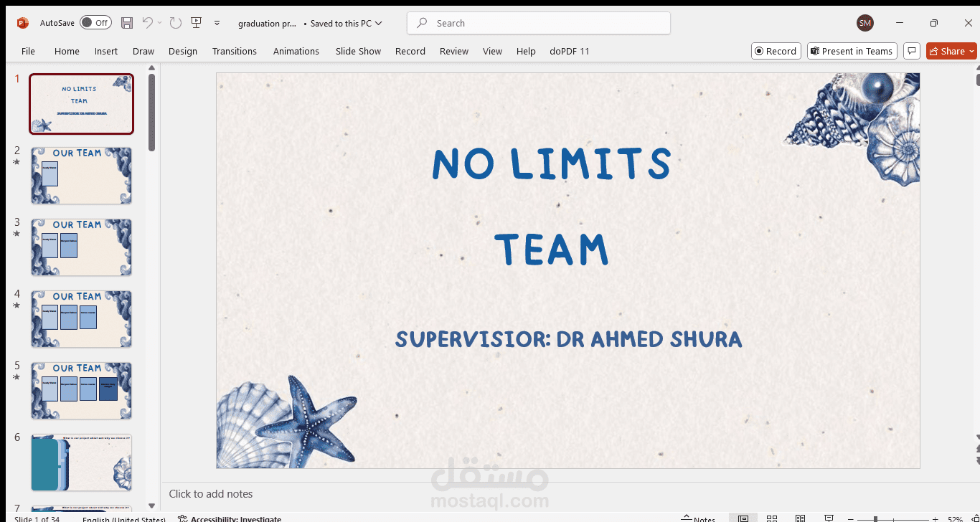Open the SM account avatar
Screen dimensions: 980x522
(x=865, y=23)
